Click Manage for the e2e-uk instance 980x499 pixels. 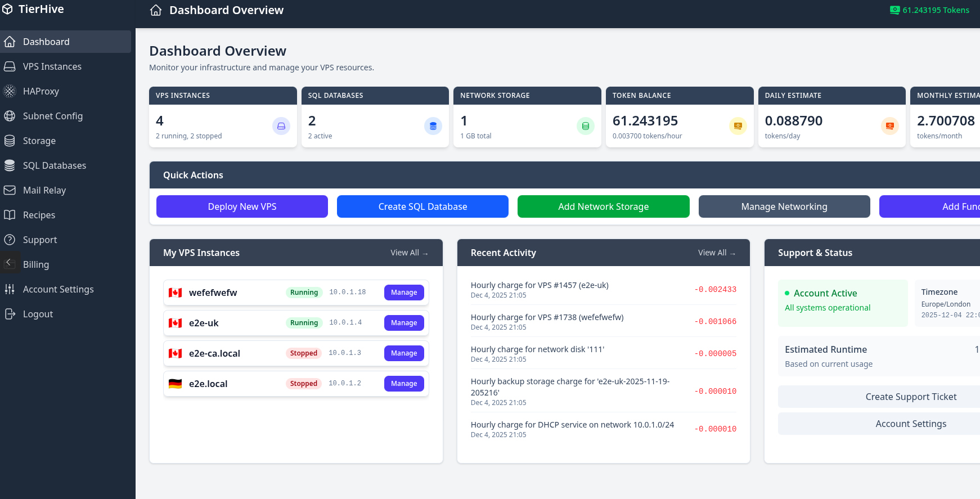403,323
